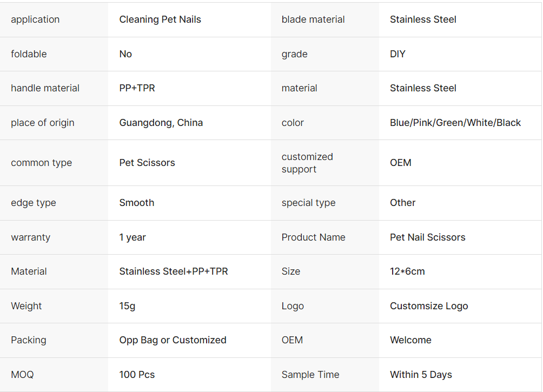Select the 'Pet Scissors' common type value

pos(147,163)
